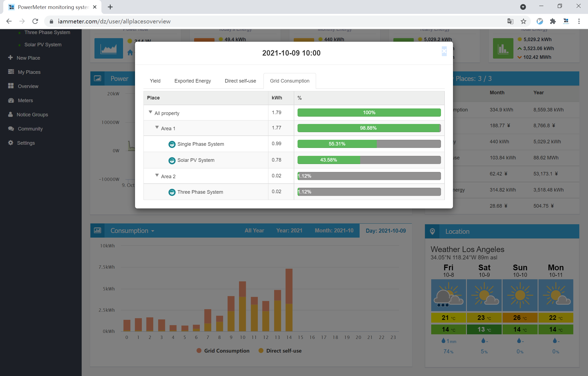Click the Notice Groups person icon
The width and height of the screenshot is (588, 376).
(x=10, y=114)
